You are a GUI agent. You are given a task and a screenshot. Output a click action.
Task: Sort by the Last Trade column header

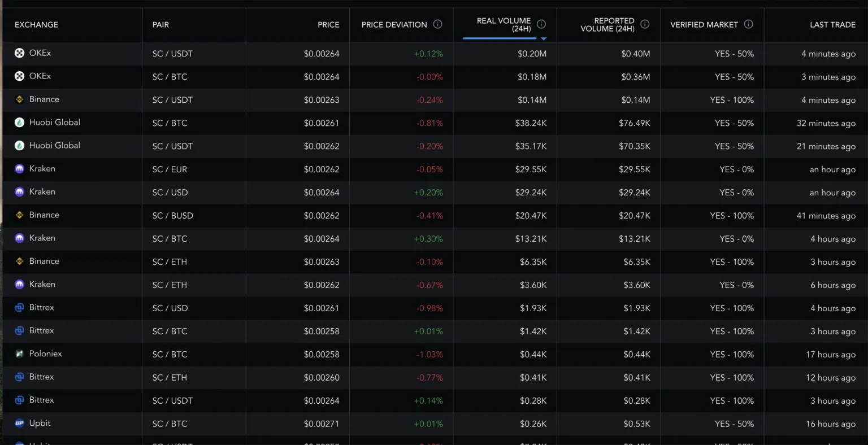(x=832, y=25)
